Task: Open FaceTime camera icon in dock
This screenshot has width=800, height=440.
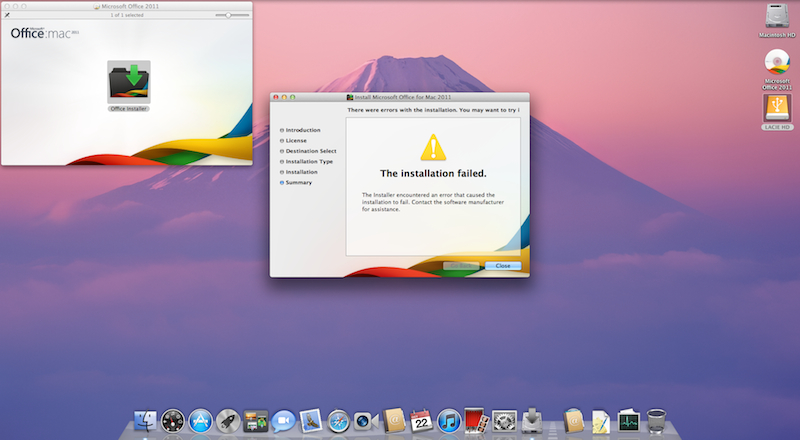Action: (366, 422)
